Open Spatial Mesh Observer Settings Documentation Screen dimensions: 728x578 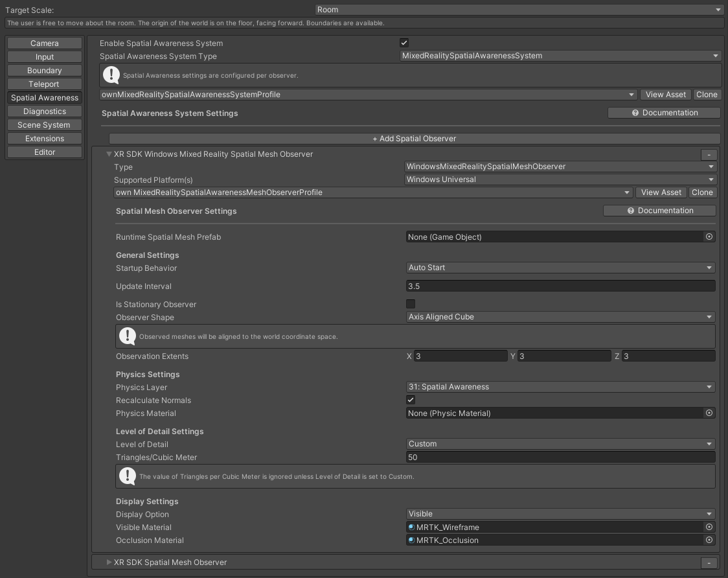pyautogui.click(x=659, y=211)
